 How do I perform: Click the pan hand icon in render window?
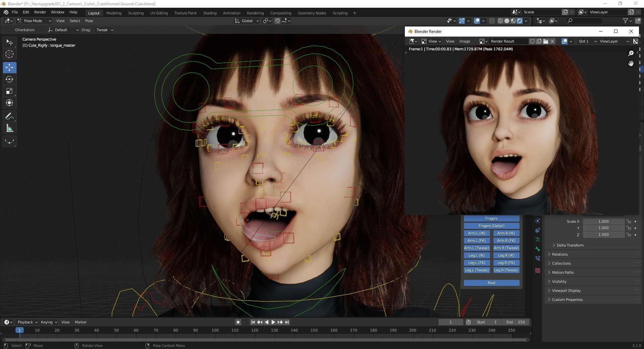point(631,63)
